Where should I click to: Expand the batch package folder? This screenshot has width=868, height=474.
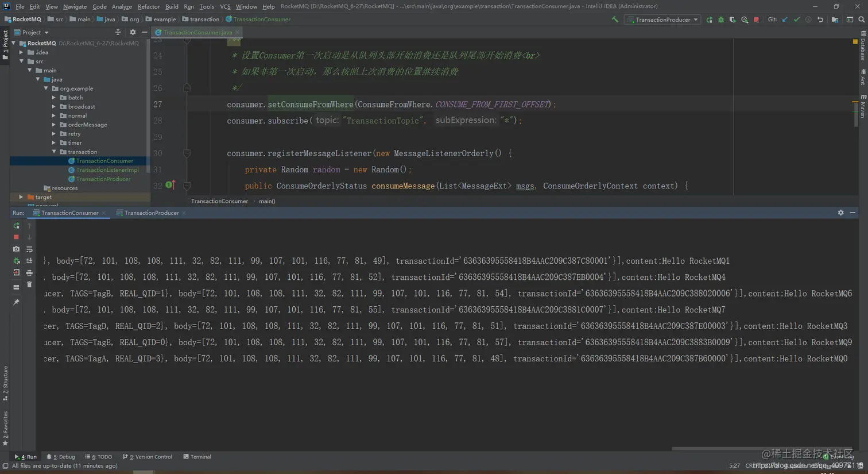[x=54, y=98]
